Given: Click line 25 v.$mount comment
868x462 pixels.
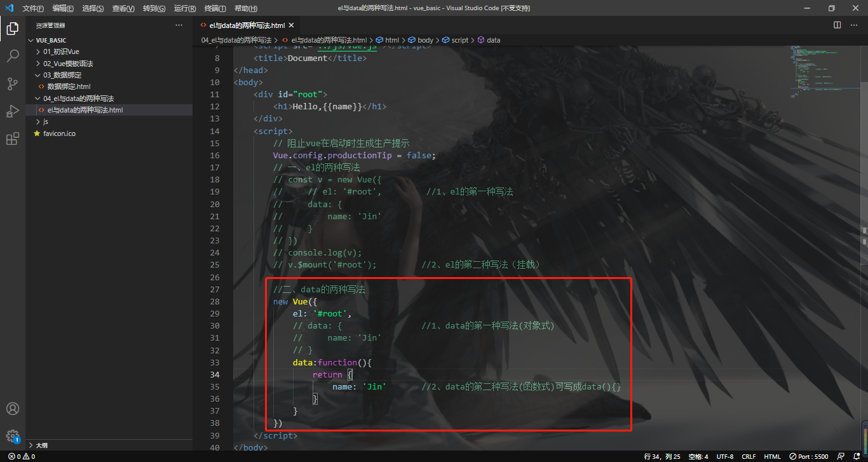Looking at the screenshot, I should (325, 265).
